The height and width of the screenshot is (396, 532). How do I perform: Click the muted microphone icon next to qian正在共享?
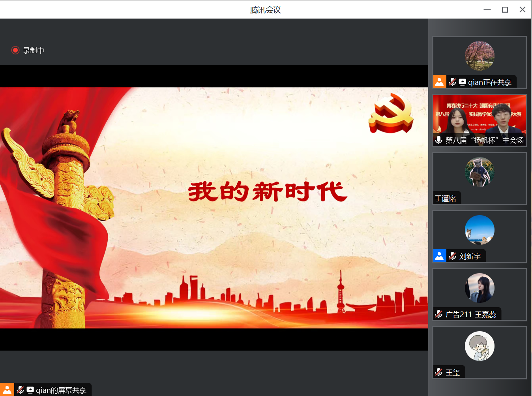[452, 82]
